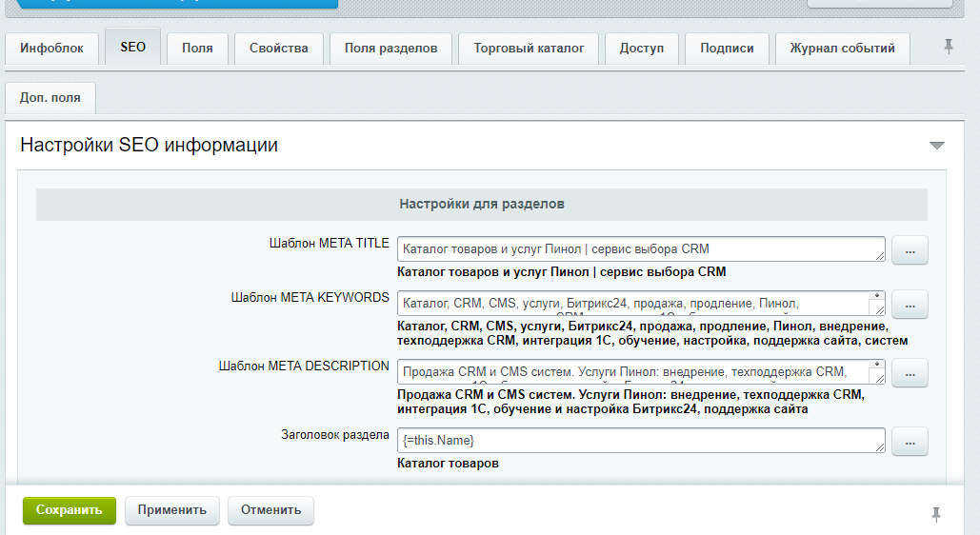Click the Применить button
980x535 pixels.
point(172,509)
